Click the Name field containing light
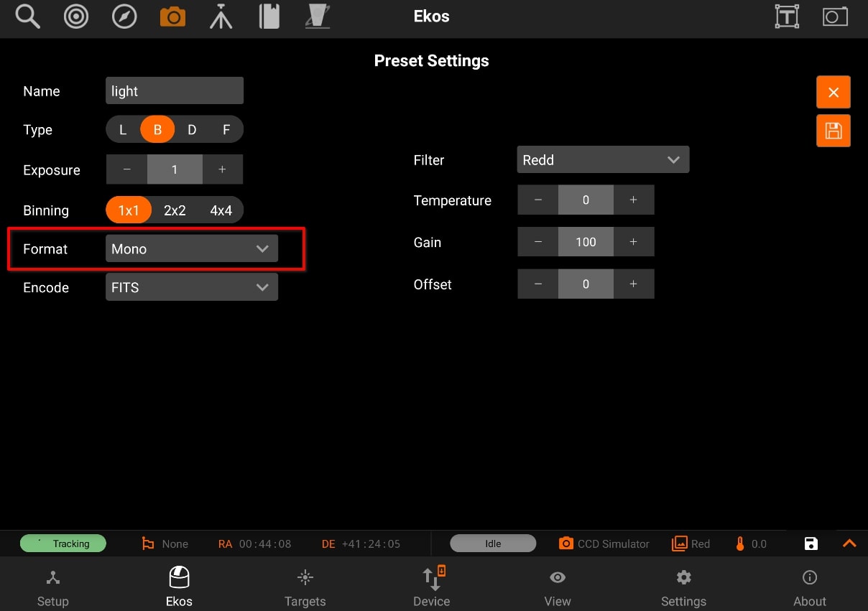This screenshot has height=611, width=868. coord(175,91)
